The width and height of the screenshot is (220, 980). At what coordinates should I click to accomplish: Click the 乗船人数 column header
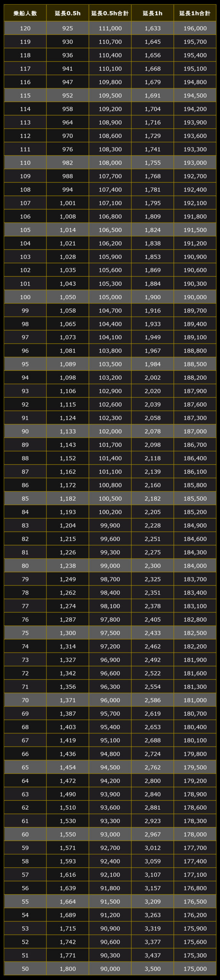25,13
